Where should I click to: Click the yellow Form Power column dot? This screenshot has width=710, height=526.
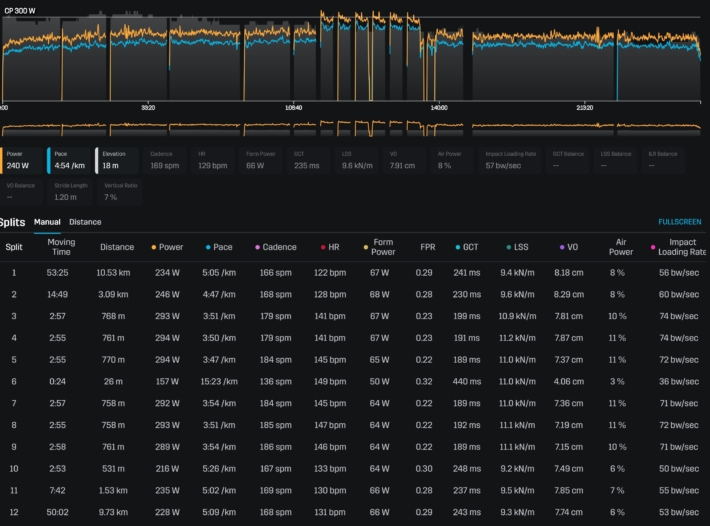366,248
